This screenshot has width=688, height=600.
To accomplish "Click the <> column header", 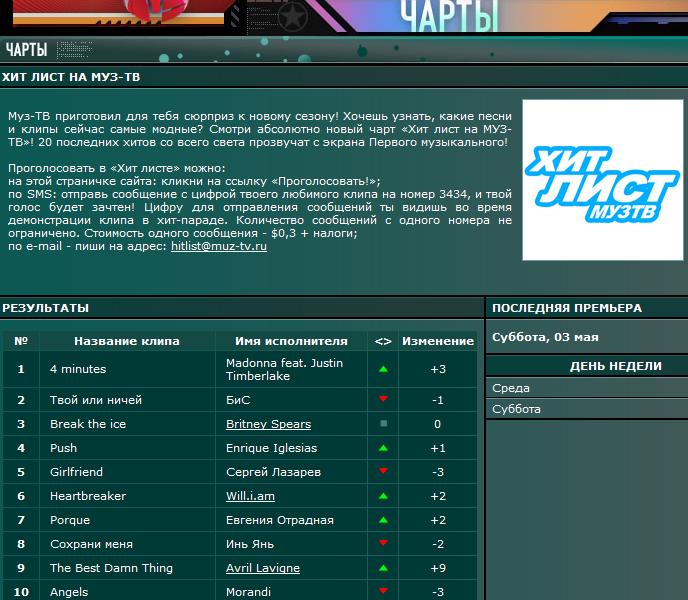I will (383, 341).
